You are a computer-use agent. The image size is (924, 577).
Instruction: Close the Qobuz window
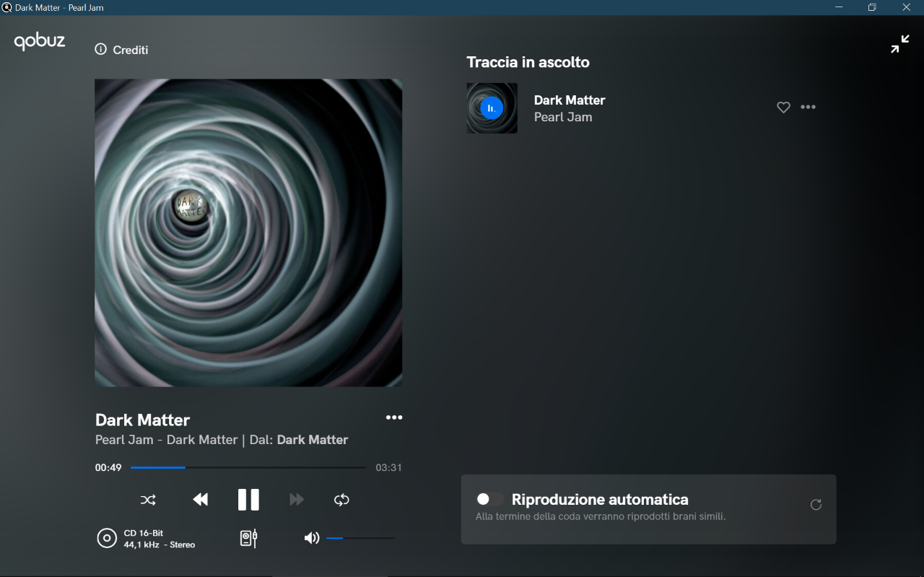pyautogui.click(x=906, y=7)
